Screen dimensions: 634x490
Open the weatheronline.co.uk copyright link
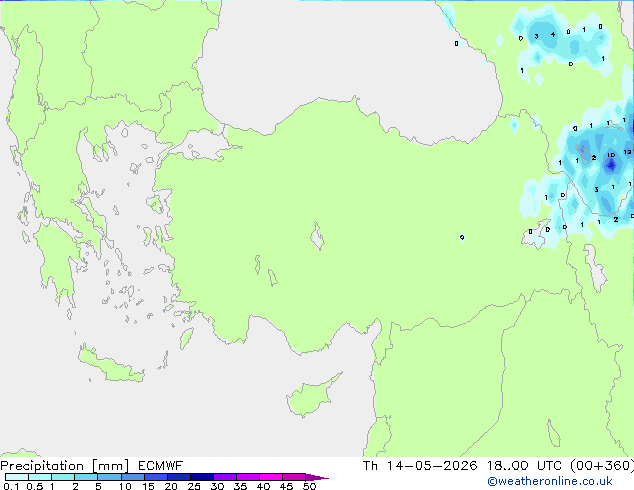point(549,481)
